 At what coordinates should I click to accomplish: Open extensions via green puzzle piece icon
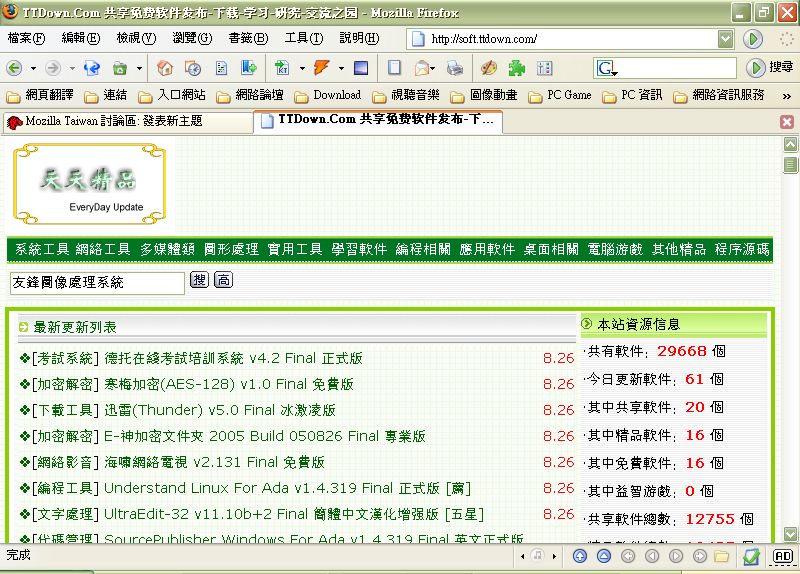[516, 68]
